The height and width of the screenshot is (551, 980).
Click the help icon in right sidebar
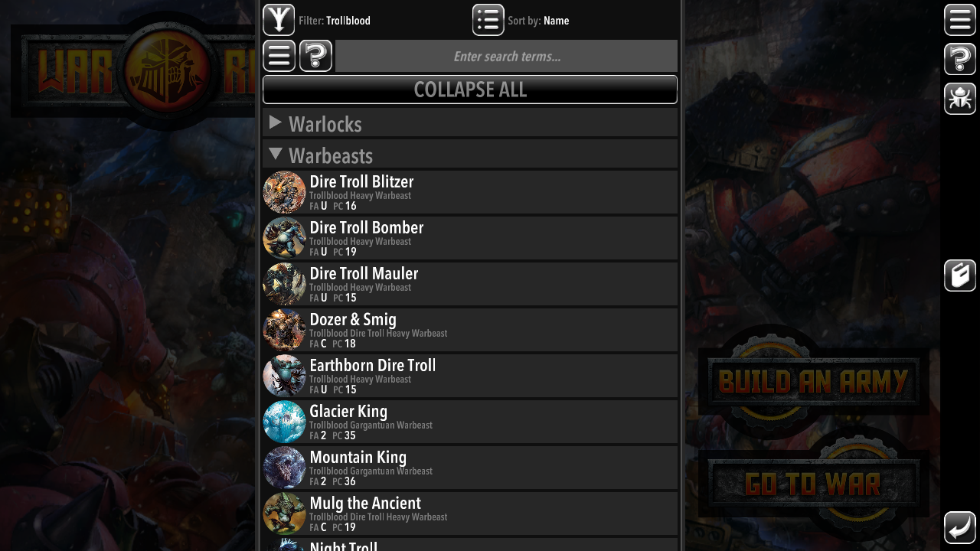point(960,59)
